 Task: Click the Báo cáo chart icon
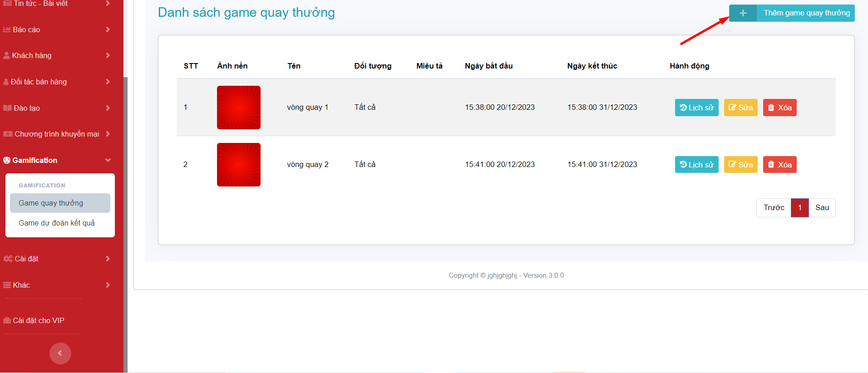7,29
